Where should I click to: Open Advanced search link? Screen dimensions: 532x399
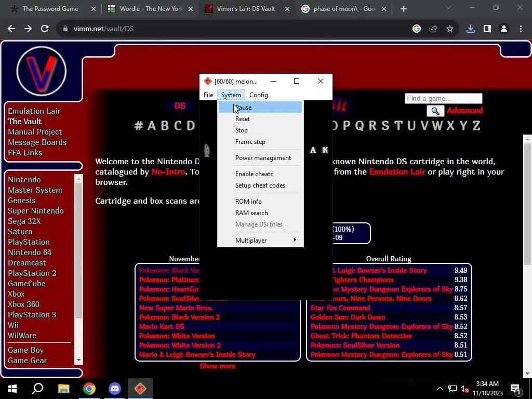click(x=464, y=111)
